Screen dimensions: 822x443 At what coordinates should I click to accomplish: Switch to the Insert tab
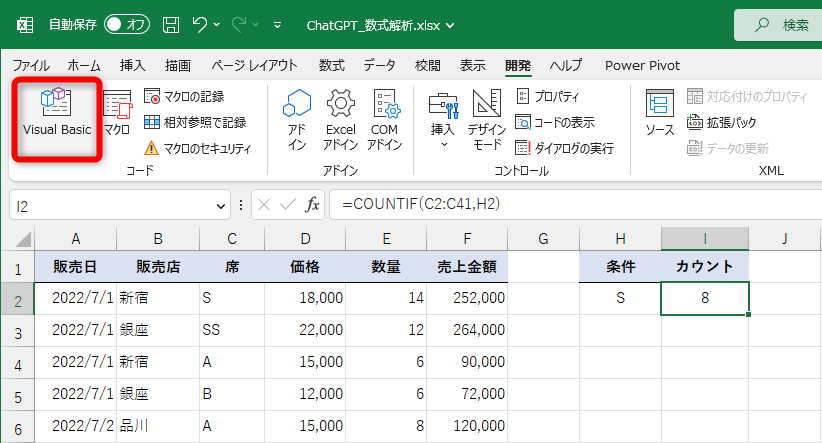pyautogui.click(x=133, y=66)
